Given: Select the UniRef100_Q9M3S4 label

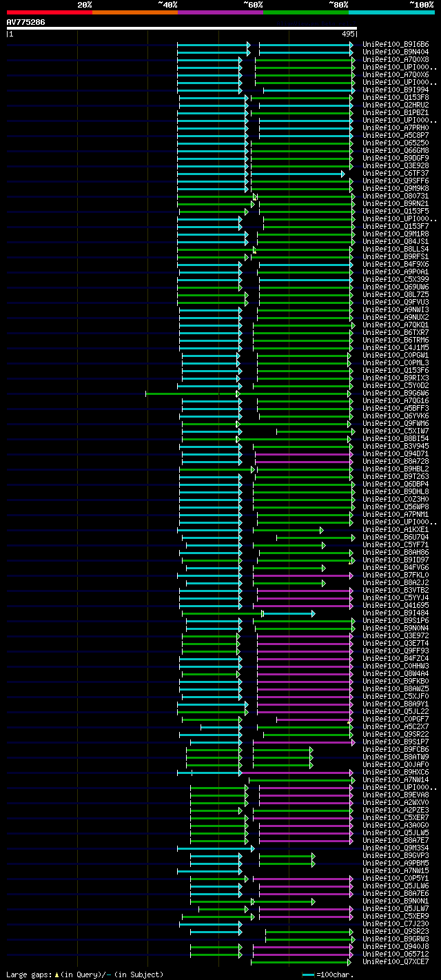Looking at the screenshot, I should pos(396,848).
